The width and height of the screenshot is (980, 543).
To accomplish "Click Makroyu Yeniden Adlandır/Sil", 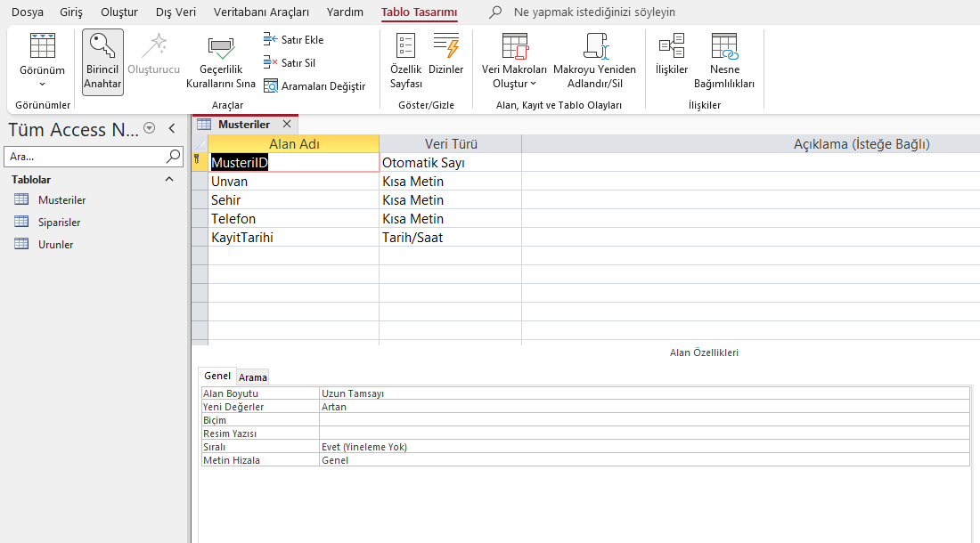I will coord(594,61).
